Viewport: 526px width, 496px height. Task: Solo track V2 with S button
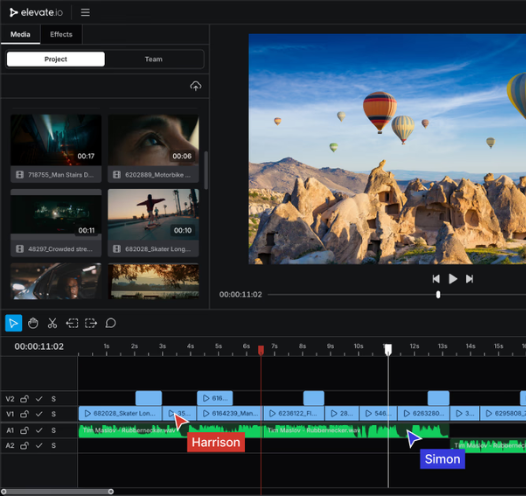[x=54, y=399]
